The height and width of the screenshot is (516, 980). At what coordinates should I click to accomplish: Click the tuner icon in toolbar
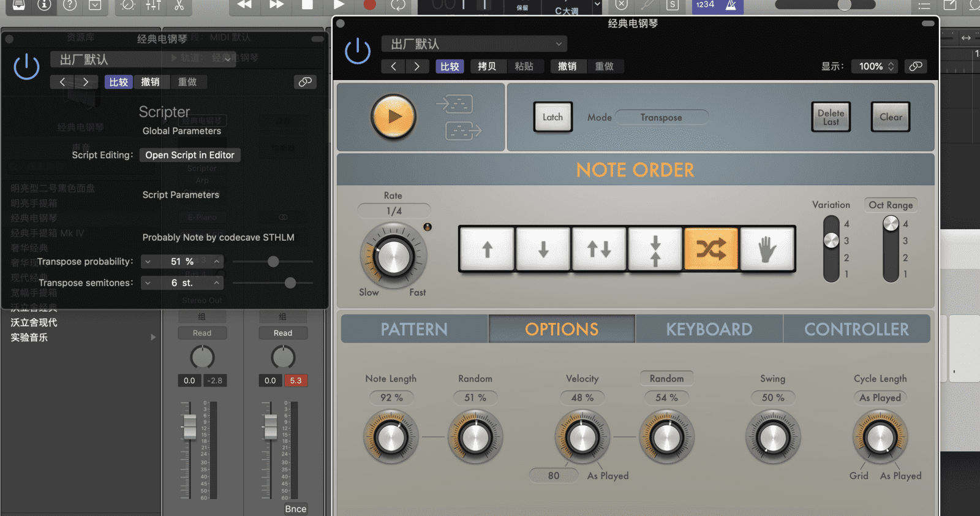[x=647, y=5]
